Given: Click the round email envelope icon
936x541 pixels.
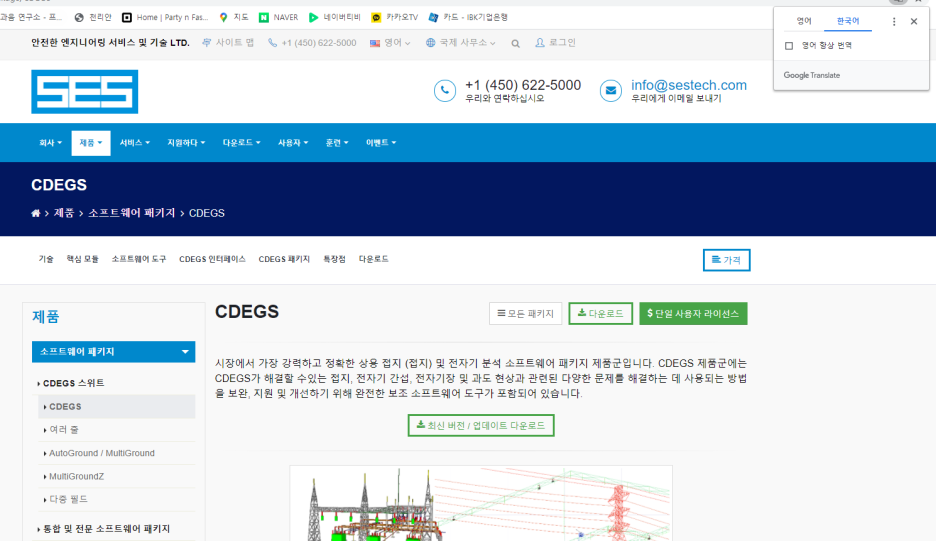Looking at the screenshot, I should (611, 91).
